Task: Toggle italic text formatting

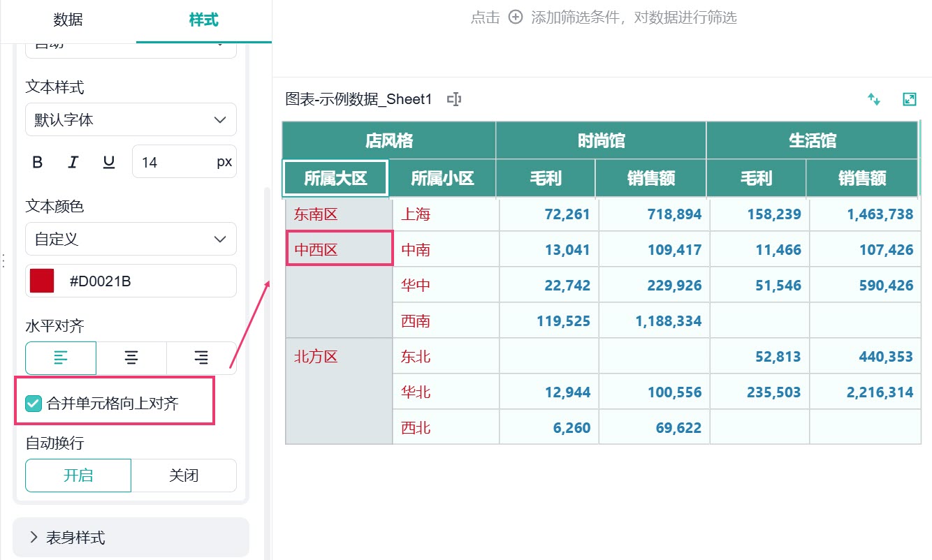Action: 73,162
